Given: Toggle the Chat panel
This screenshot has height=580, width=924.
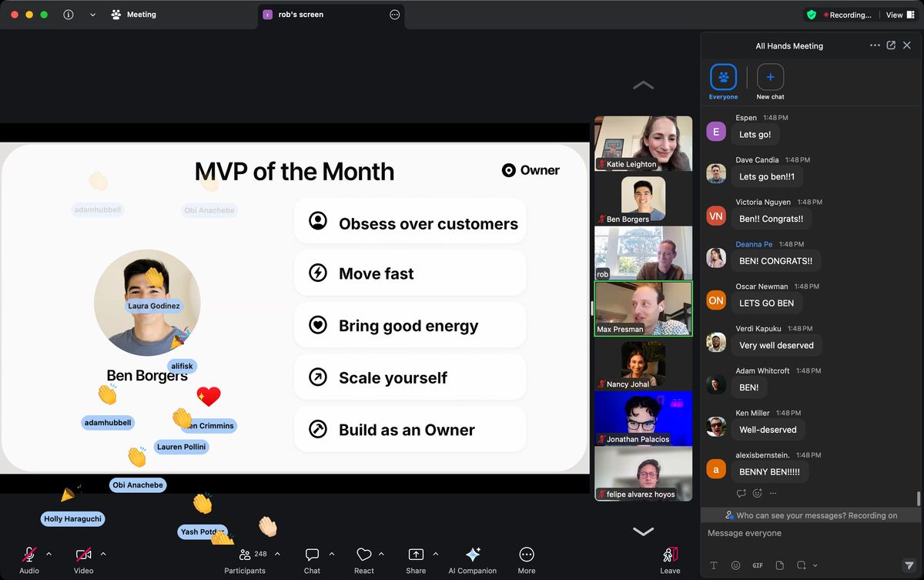Looking at the screenshot, I should point(312,555).
